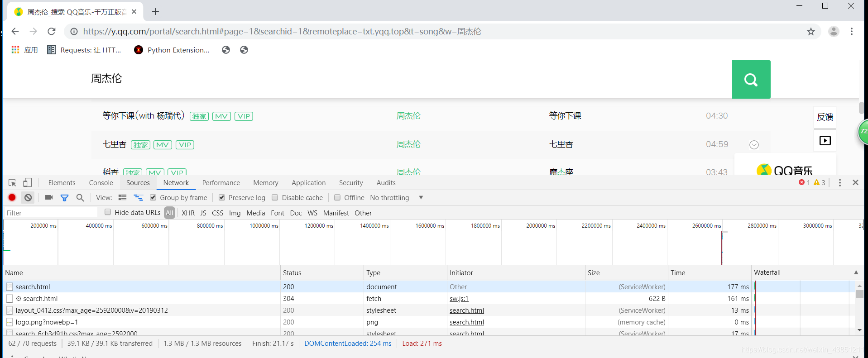Bookmark this page with star icon
868x358 pixels.
810,31
